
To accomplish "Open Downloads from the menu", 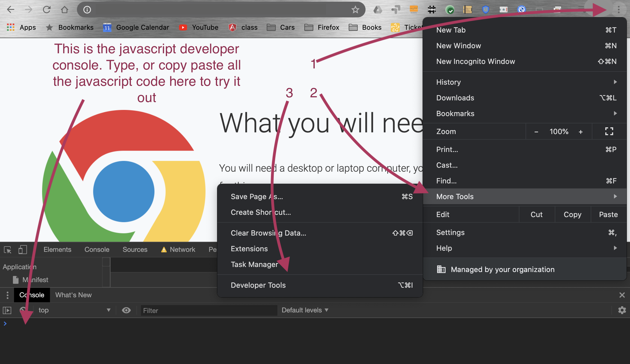I will pyautogui.click(x=524, y=98).
